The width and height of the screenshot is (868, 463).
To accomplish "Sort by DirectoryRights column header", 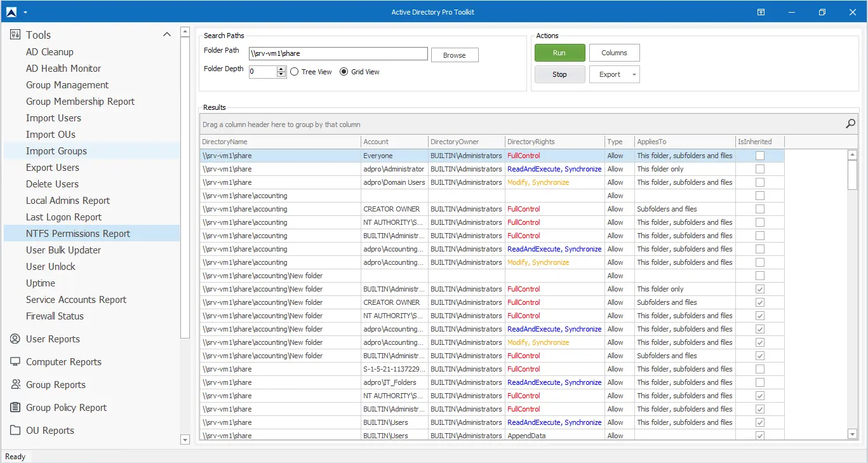I will pyautogui.click(x=554, y=142).
